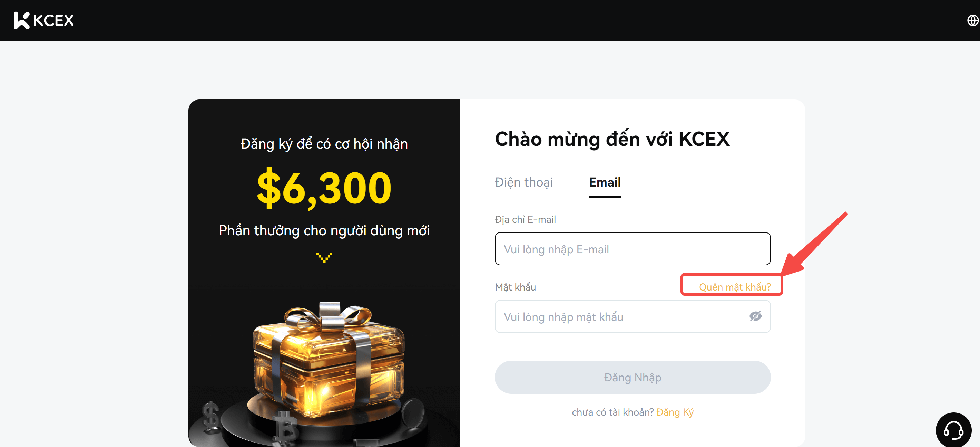Click the silver dollar sign graphic
980x447 pixels.
(210, 415)
